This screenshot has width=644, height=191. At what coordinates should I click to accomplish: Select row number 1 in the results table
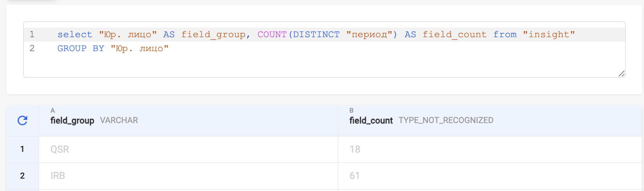(x=22, y=149)
